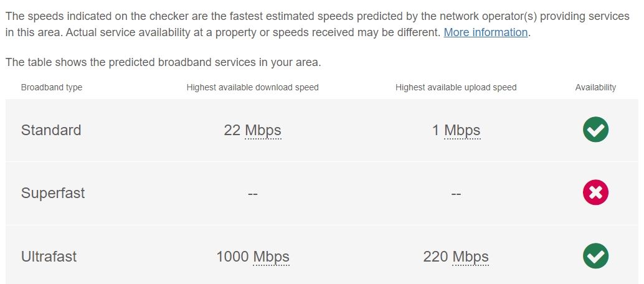Click Mbps abbreviation beside 220 upload speed
The height and width of the screenshot is (284, 644).
[x=470, y=257]
